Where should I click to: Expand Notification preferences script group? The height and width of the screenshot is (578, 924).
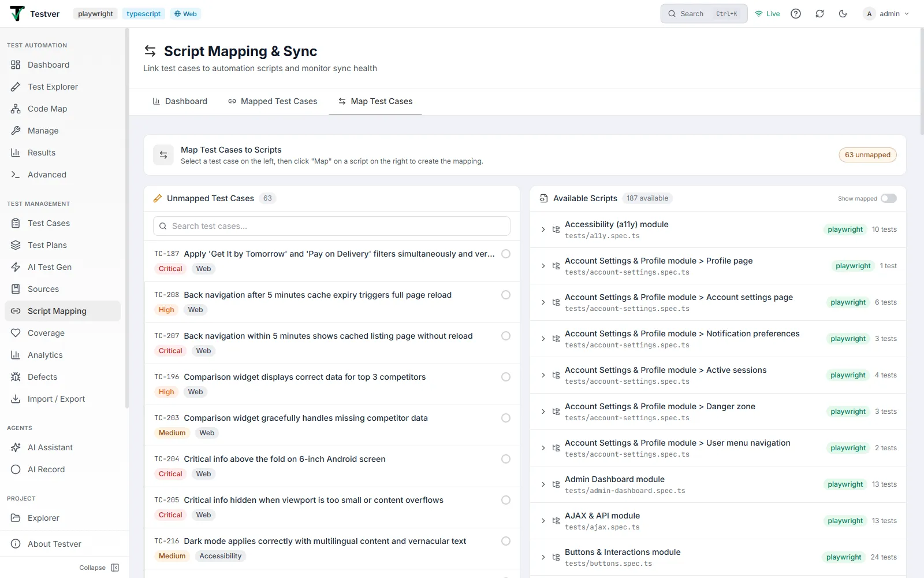pos(543,339)
